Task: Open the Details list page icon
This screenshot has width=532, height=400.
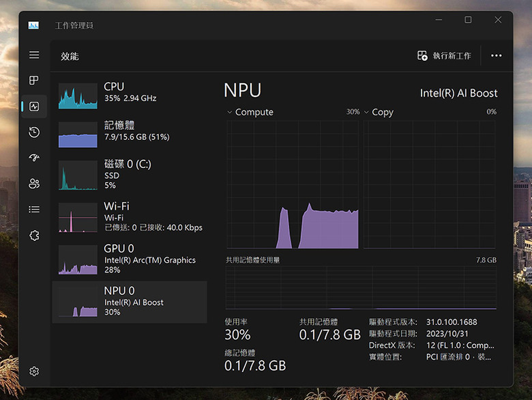Action: click(x=34, y=210)
